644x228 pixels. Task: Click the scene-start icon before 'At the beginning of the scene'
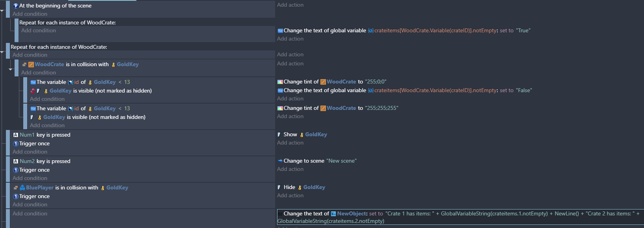16,6
